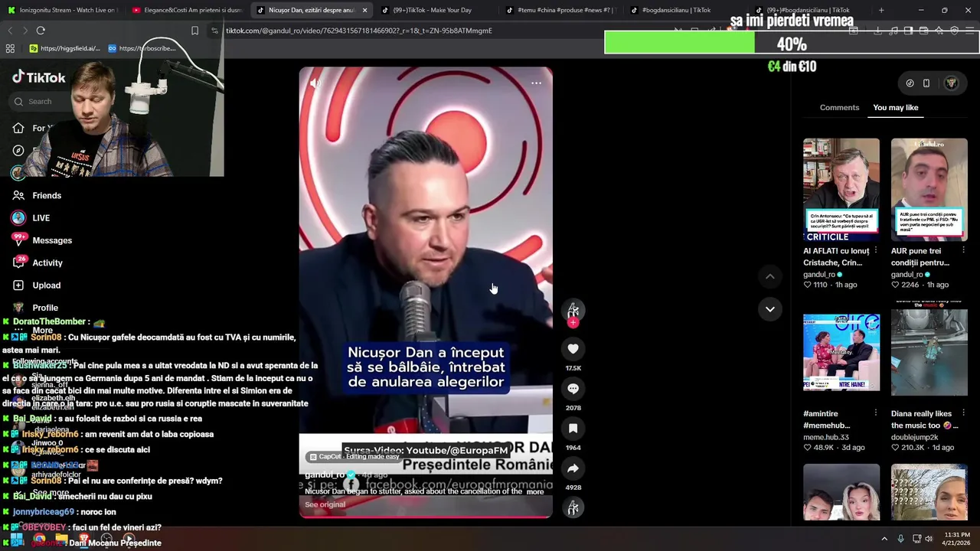This screenshot has width=980, height=551.
Task: Open options for Diana really likes card
Action: tap(963, 413)
